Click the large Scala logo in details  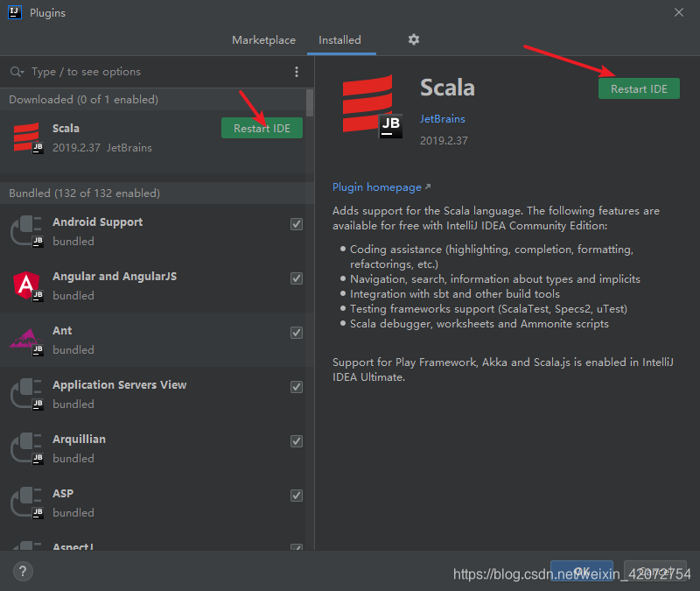371,106
